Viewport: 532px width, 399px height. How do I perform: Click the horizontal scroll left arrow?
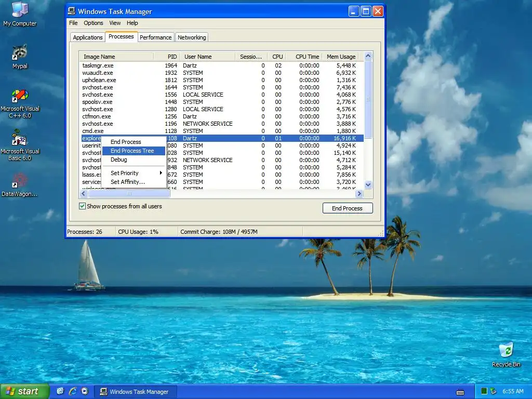click(84, 194)
